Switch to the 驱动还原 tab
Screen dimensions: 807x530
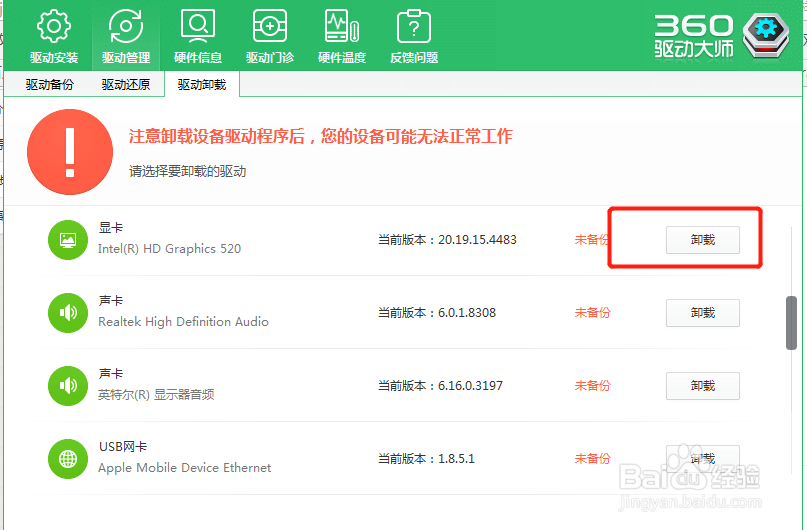click(126, 84)
